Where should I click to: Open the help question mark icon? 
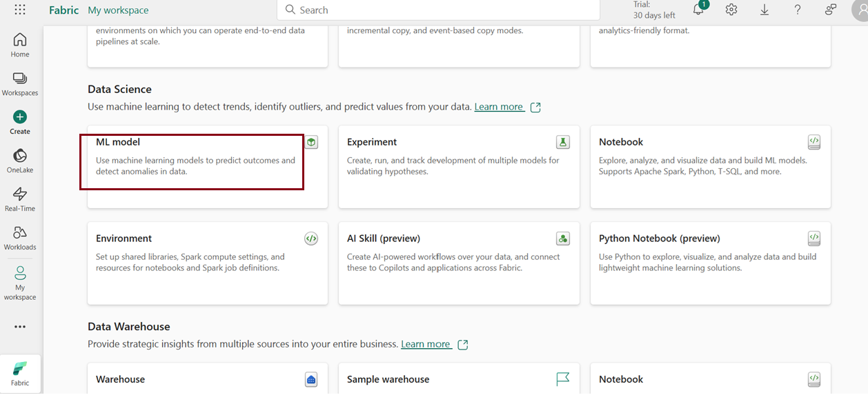798,10
